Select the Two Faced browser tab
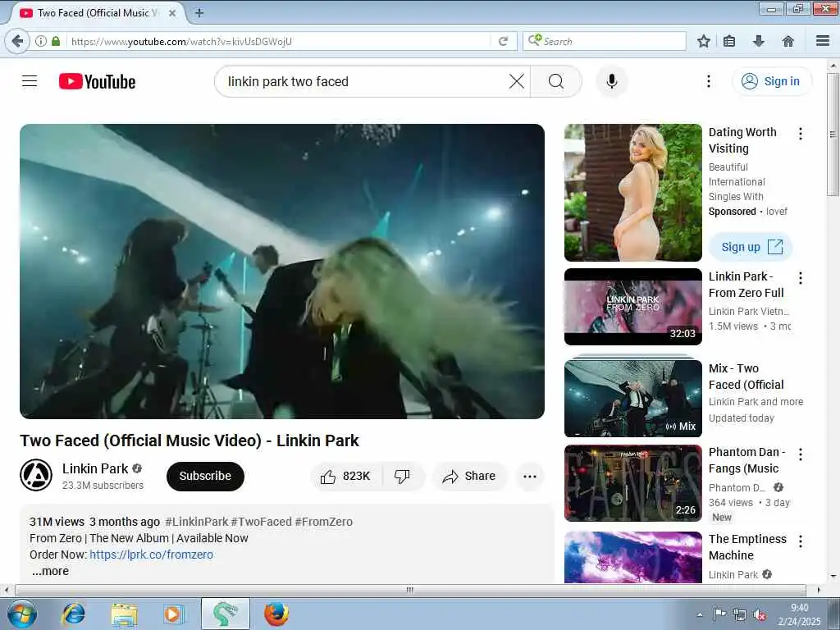840x630 pixels. pyautogui.click(x=98, y=13)
